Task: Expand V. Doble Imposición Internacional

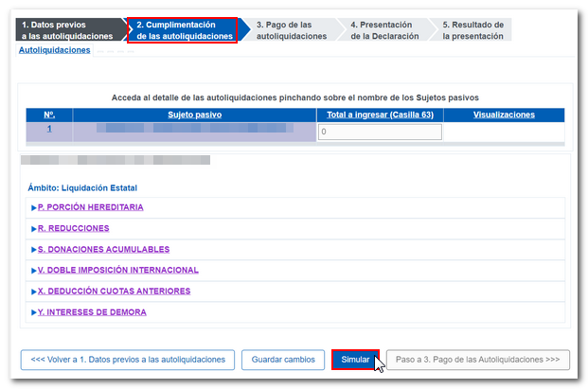Action: pos(117,270)
